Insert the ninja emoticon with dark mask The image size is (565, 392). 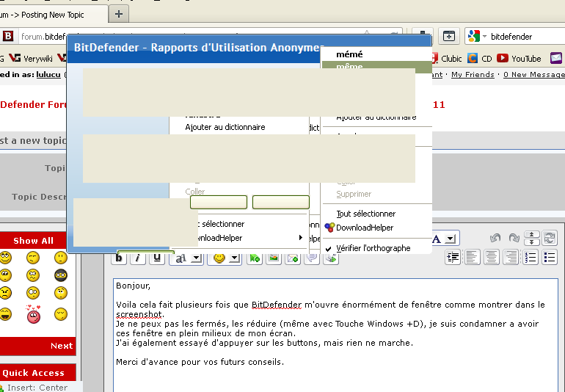60,275
